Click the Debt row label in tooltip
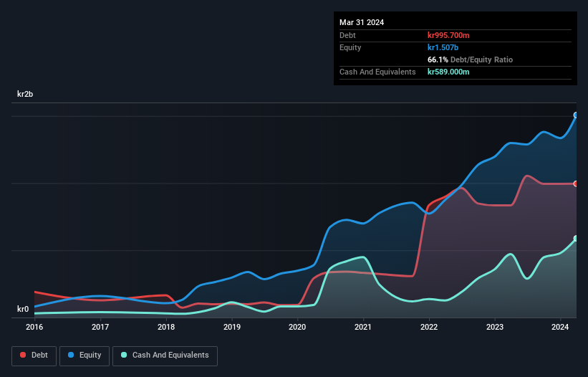The width and height of the screenshot is (588, 377). pos(347,35)
